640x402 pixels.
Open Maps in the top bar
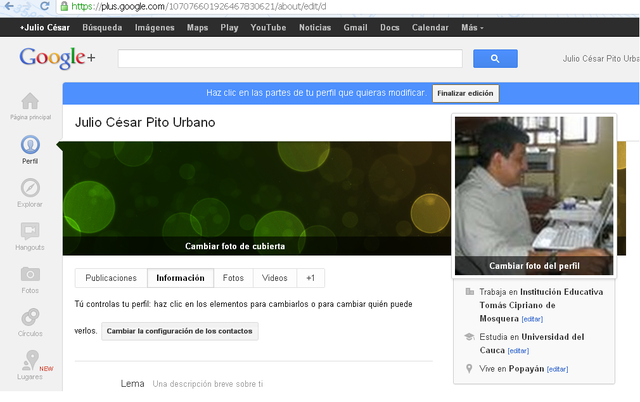[198, 27]
